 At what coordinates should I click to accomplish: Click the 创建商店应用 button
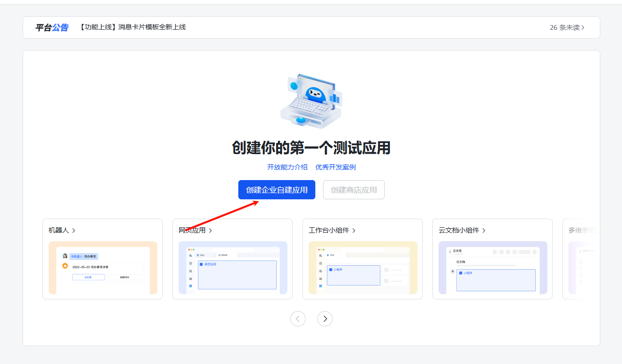tap(354, 190)
